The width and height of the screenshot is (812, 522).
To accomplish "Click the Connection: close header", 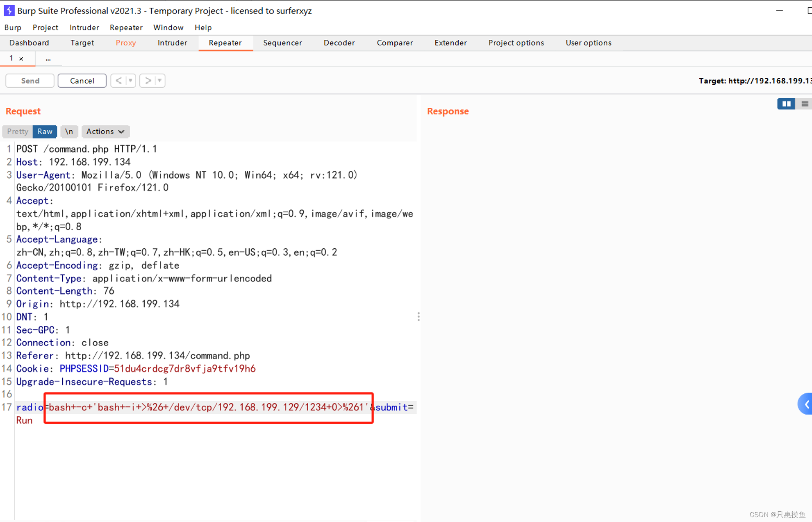I will pyautogui.click(x=62, y=343).
